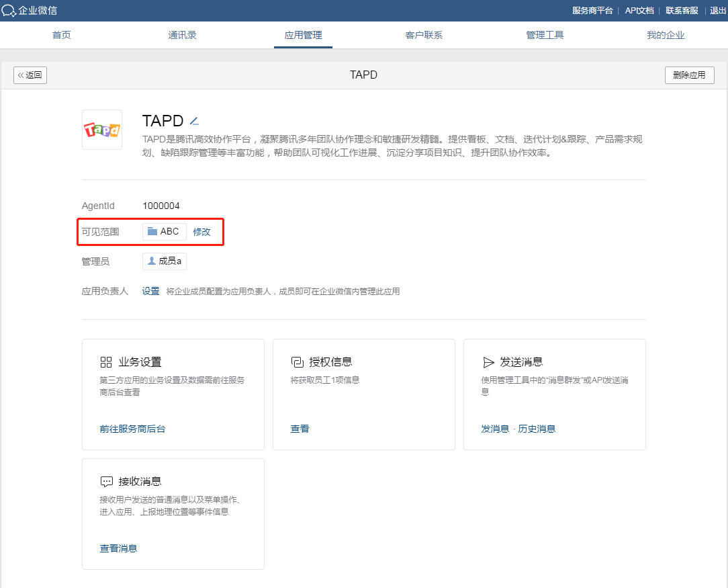The width and height of the screenshot is (728, 588).
Task: Go back using the 返回 button
Action: click(30, 75)
